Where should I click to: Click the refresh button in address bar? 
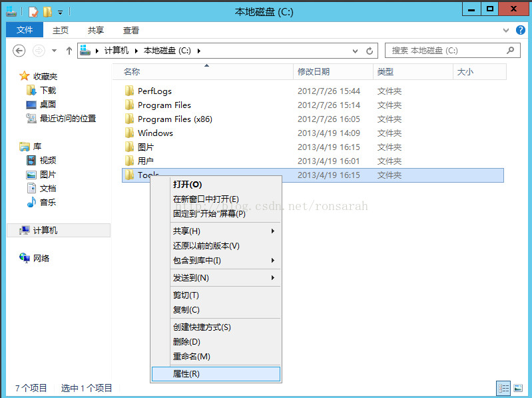coord(370,51)
